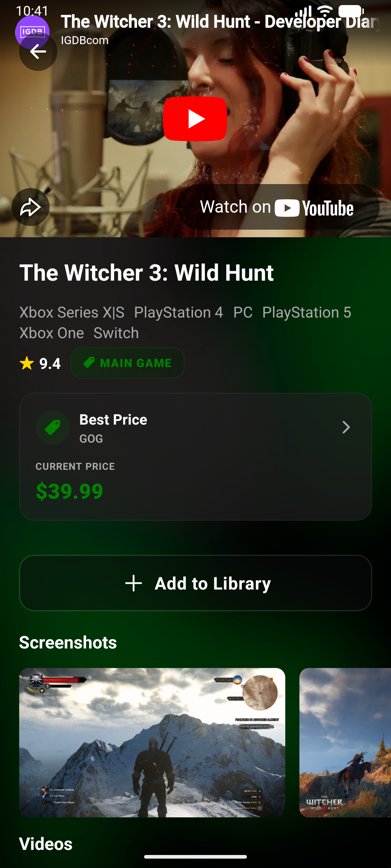Tap the $39.99 current price
391x868 pixels.
click(70, 491)
